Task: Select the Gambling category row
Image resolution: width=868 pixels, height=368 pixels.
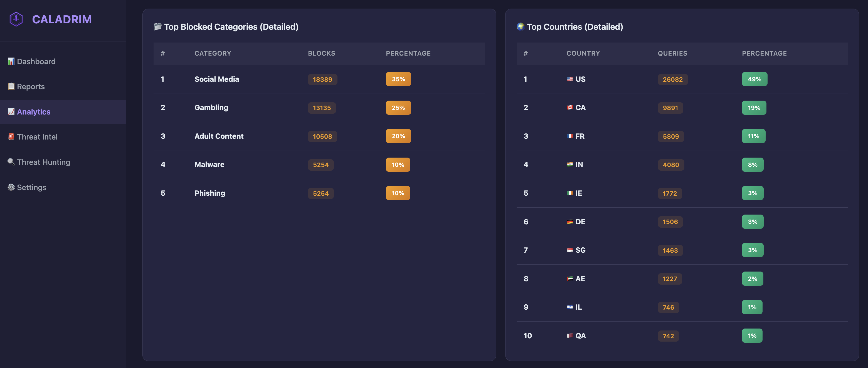Action: tap(211, 108)
